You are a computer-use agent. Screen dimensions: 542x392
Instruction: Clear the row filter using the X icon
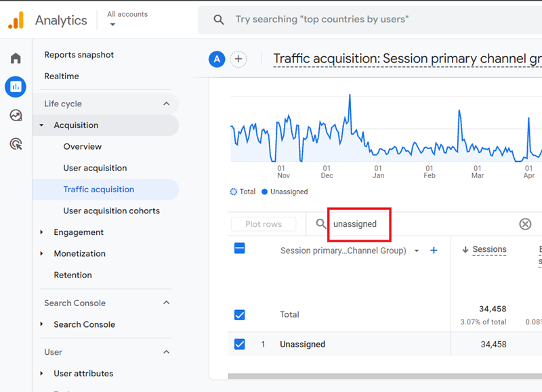pyautogui.click(x=525, y=223)
